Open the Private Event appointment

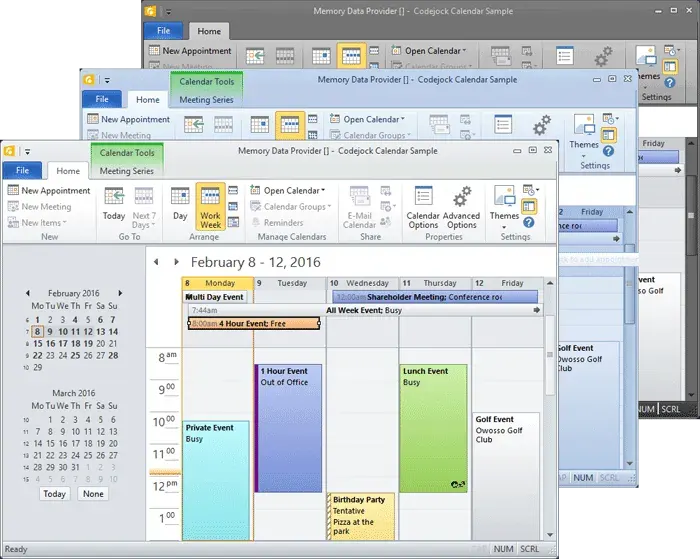pos(216,480)
